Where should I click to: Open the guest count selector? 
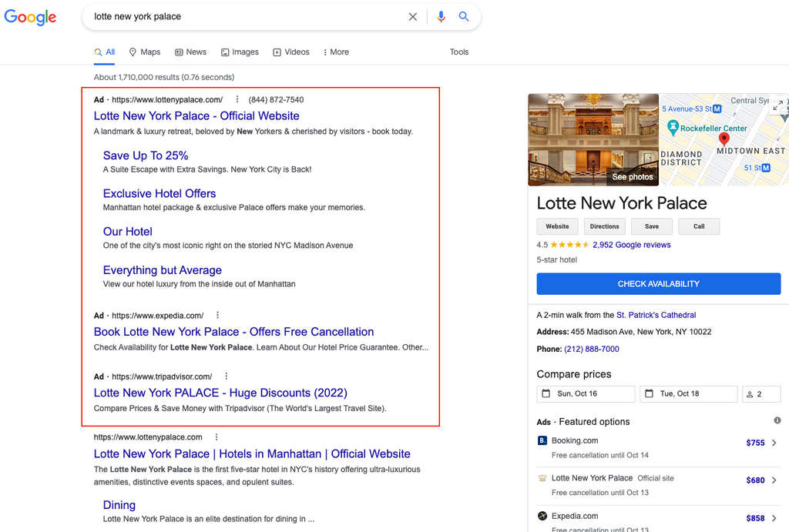pos(761,393)
